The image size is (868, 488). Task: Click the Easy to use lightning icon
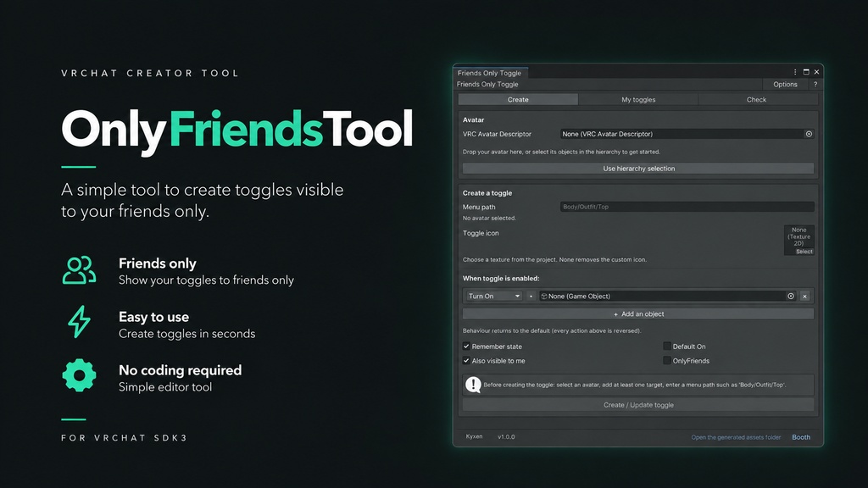79,321
